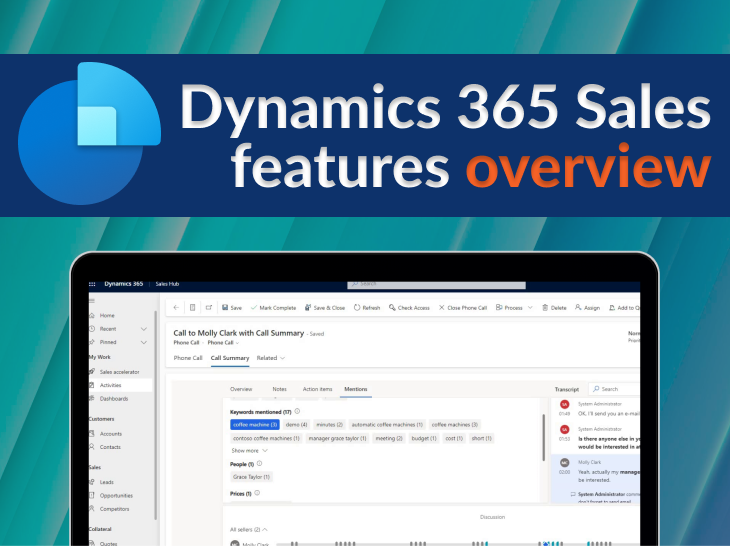Click info icon next to People

point(259,464)
